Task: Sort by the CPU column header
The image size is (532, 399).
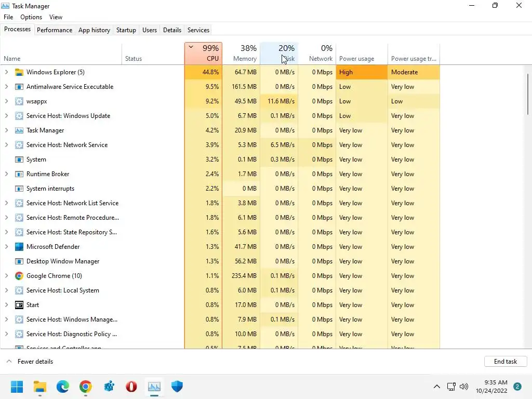Action: [204, 54]
